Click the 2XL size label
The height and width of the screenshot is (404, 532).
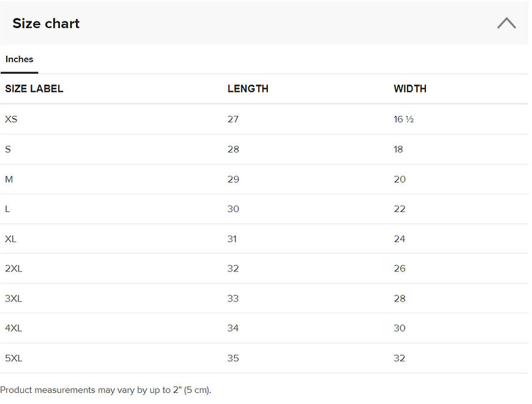coord(13,269)
